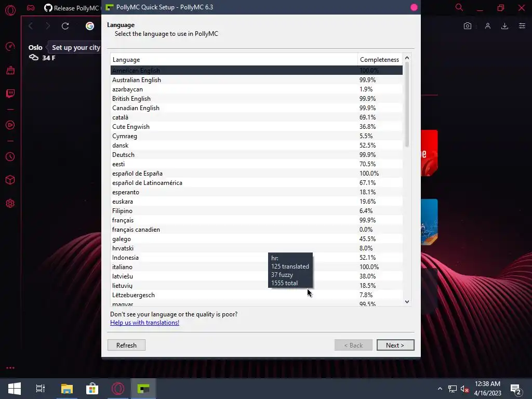Open Twitch icon in Opera sidebar
The width and height of the screenshot is (532, 399).
coord(10,94)
